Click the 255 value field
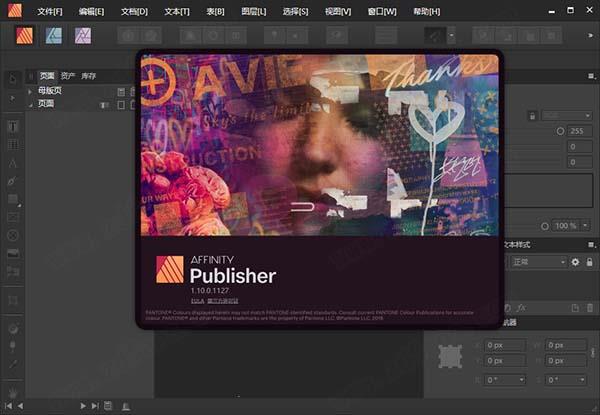The height and width of the screenshot is (415, 600). click(x=580, y=131)
